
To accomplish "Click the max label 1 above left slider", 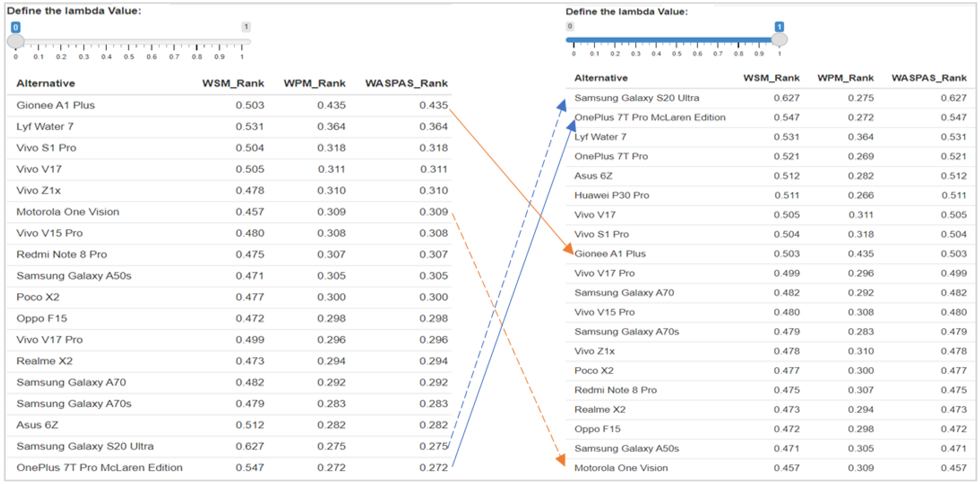I will (x=246, y=27).
